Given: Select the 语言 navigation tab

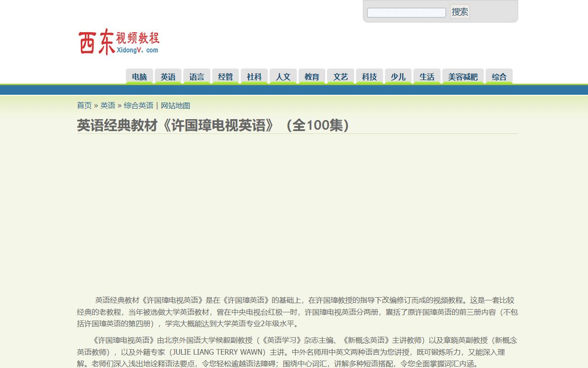Looking at the screenshot, I should tap(197, 76).
